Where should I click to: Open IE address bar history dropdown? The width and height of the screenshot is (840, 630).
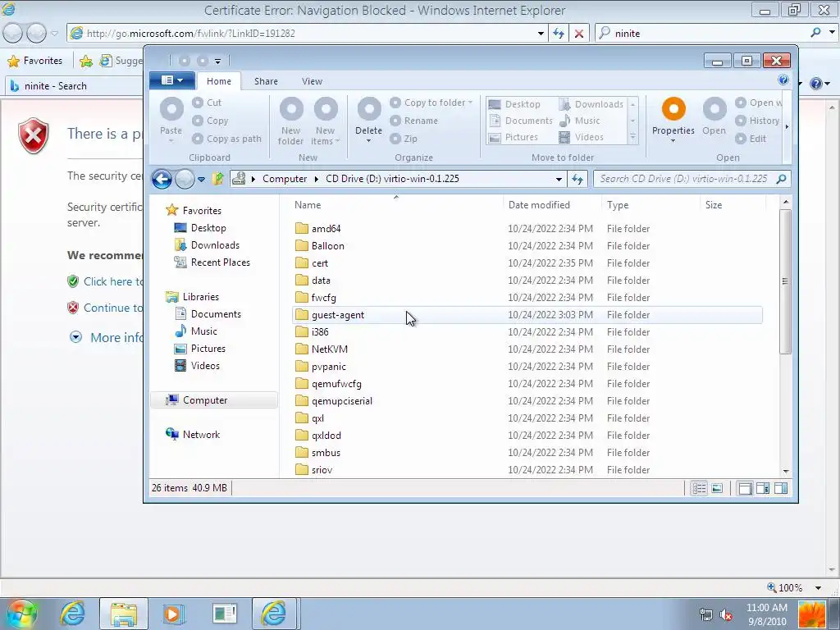[541, 33]
